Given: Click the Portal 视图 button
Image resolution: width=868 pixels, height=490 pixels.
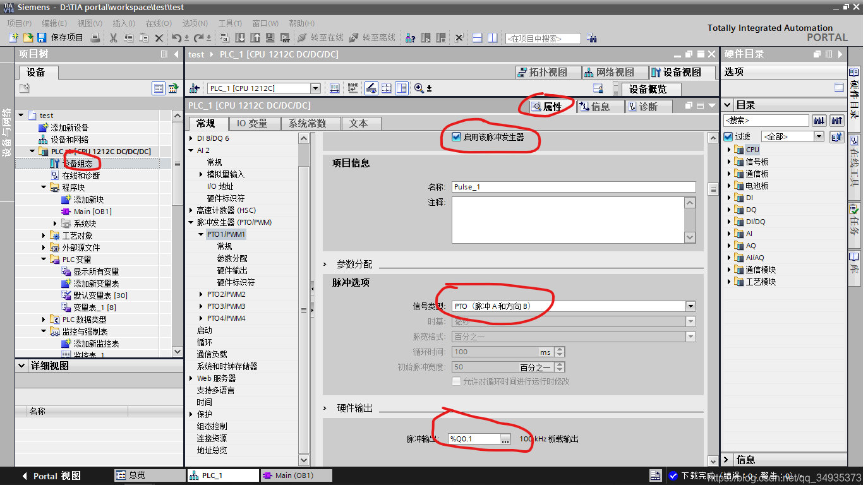Looking at the screenshot, I should (52, 476).
